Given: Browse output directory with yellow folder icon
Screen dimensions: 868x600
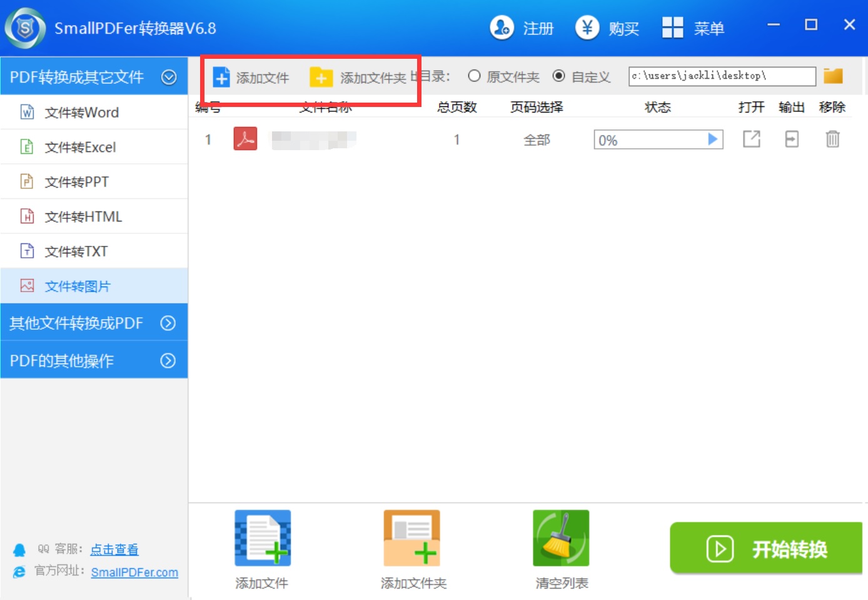Looking at the screenshot, I should pyautogui.click(x=833, y=76).
